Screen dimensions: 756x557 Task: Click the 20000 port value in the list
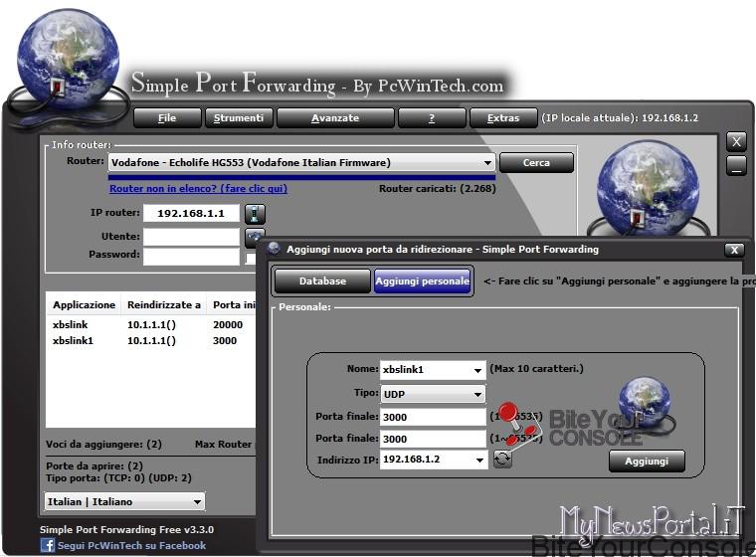click(x=228, y=324)
